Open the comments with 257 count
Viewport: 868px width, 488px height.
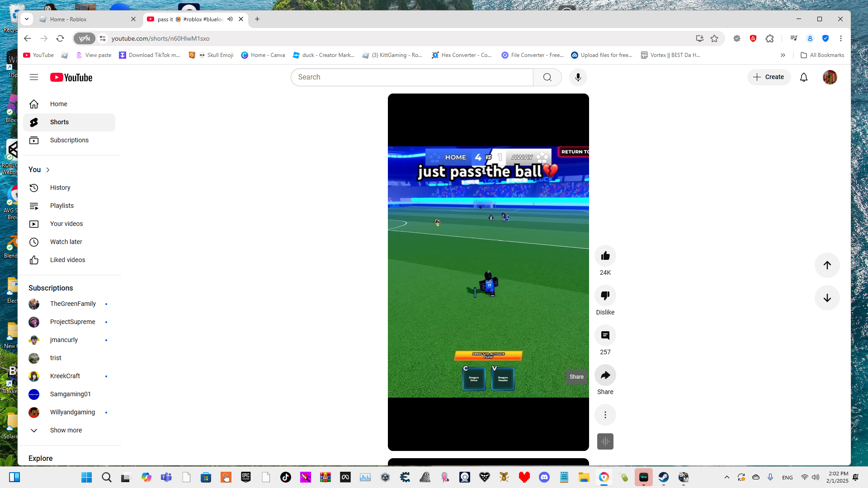tap(605, 336)
